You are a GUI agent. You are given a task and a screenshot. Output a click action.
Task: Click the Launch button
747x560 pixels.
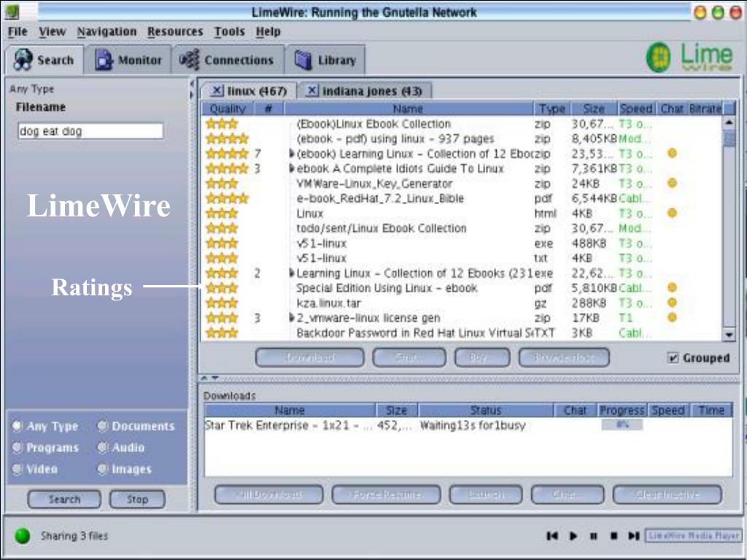[485, 495]
